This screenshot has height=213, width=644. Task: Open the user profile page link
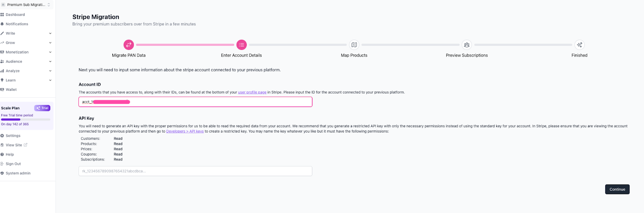pyautogui.click(x=252, y=92)
